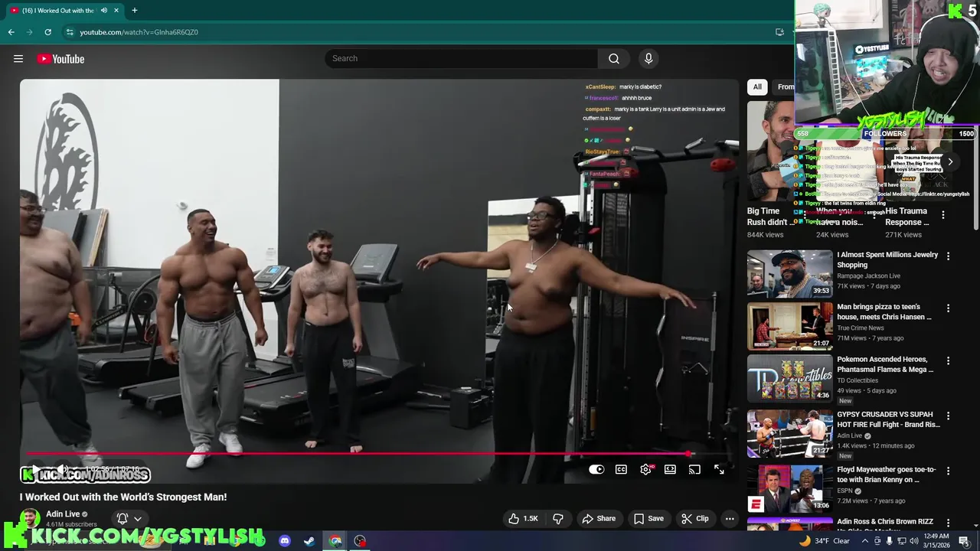Viewport: 980px width, 551px height.
Task: Open more options for Floyd Mayweather video
Action: click(x=948, y=471)
